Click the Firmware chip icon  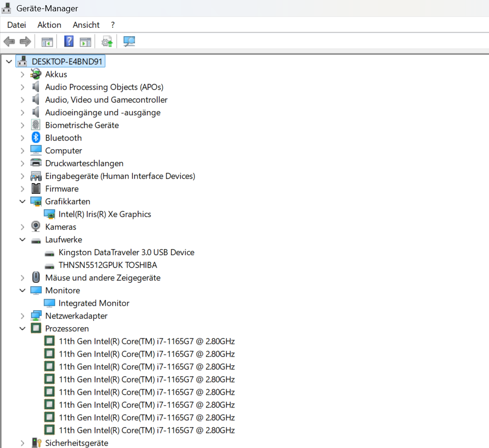click(36, 188)
